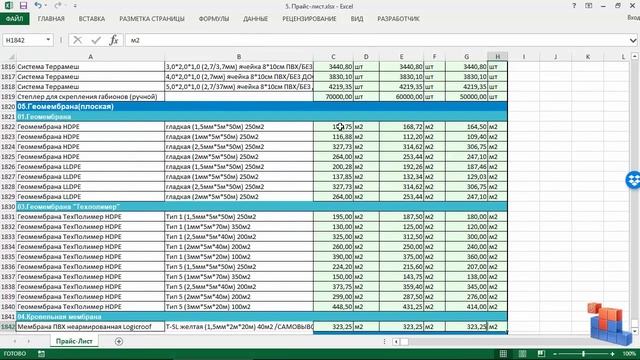The image size is (640, 360).
Task: Click the zoom slider handle
Action: coord(584,354)
